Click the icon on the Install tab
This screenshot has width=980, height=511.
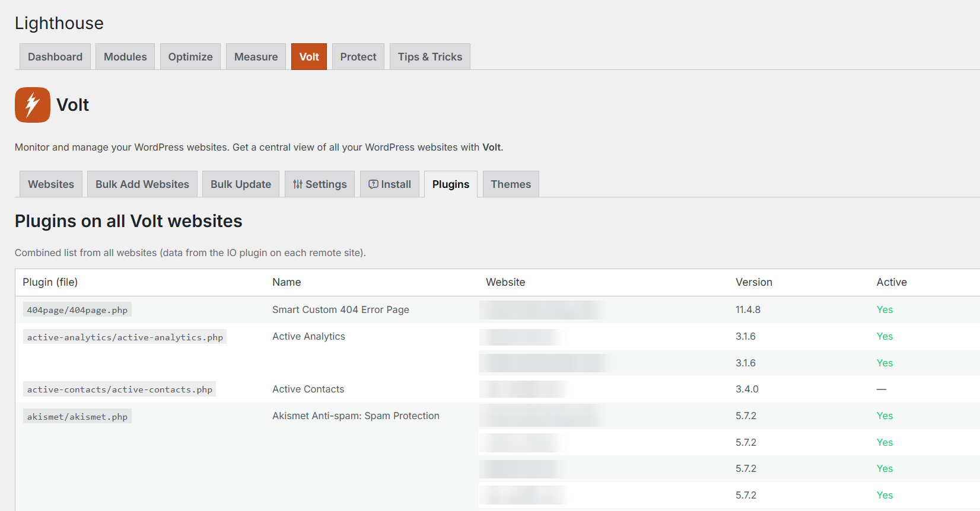pyautogui.click(x=373, y=184)
